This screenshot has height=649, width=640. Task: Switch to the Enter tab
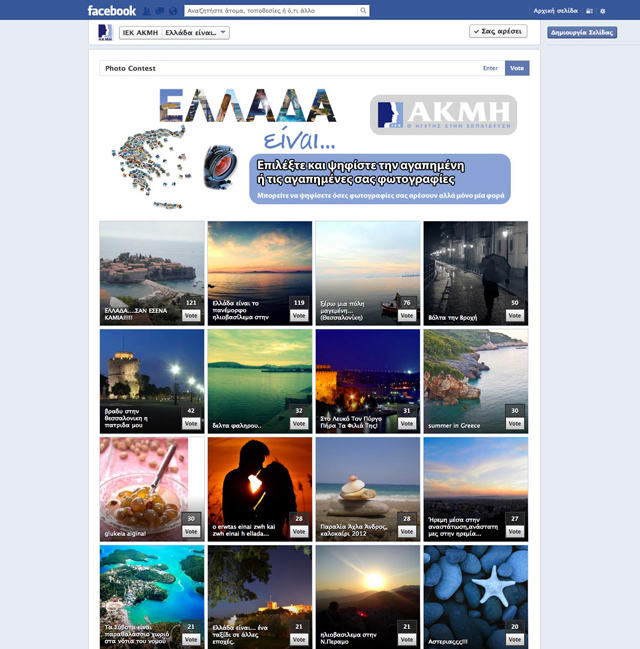490,68
